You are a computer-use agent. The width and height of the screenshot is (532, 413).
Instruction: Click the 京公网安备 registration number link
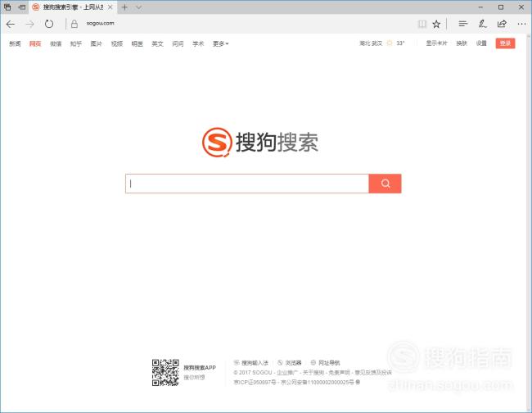pyautogui.click(x=318, y=383)
